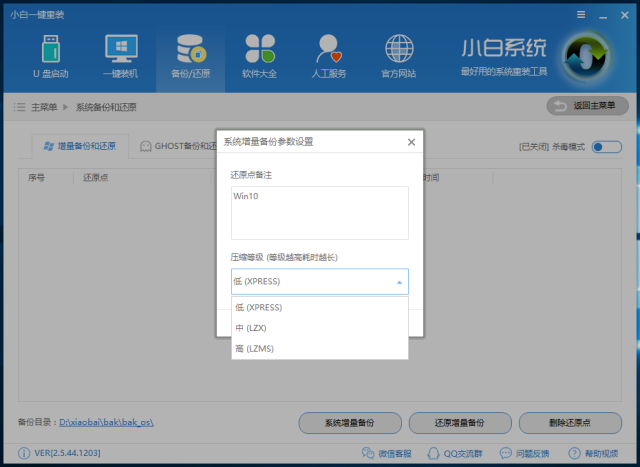Click the 序号 column header

36,178
